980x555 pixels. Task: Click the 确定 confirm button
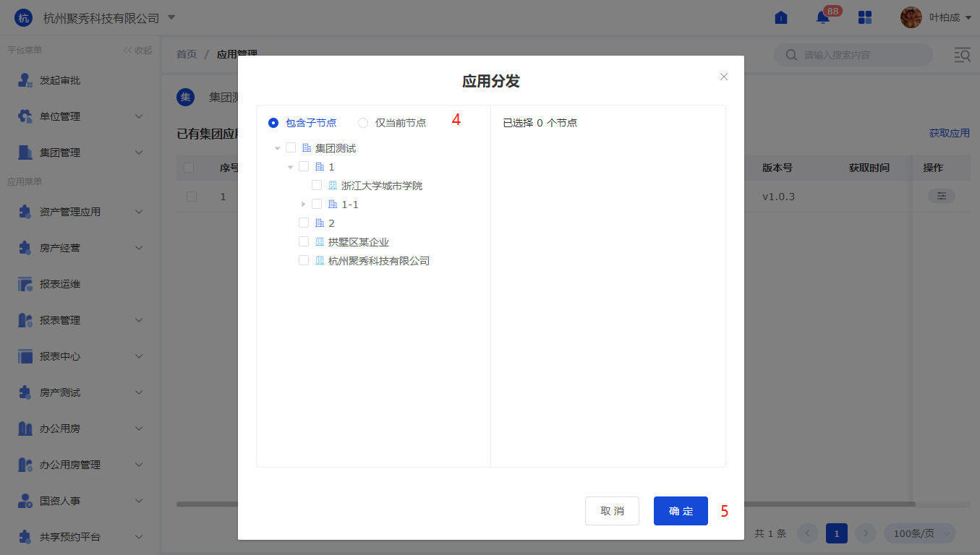coord(681,511)
